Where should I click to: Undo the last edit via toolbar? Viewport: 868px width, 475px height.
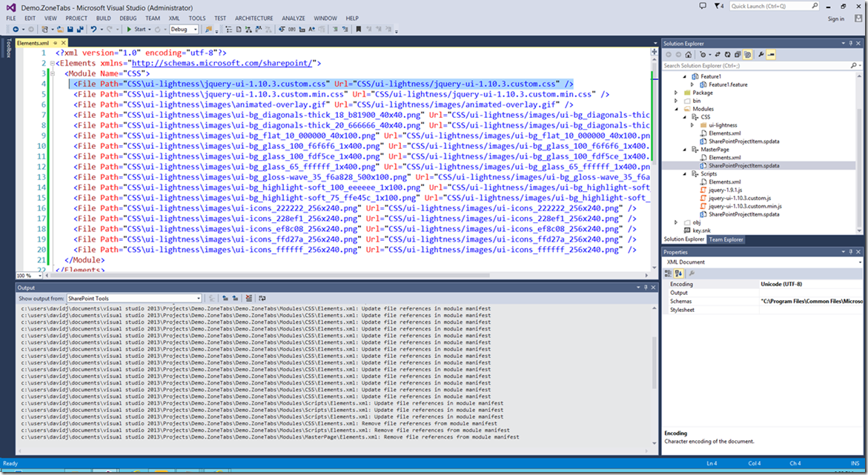pyautogui.click(x=93, y=30)
